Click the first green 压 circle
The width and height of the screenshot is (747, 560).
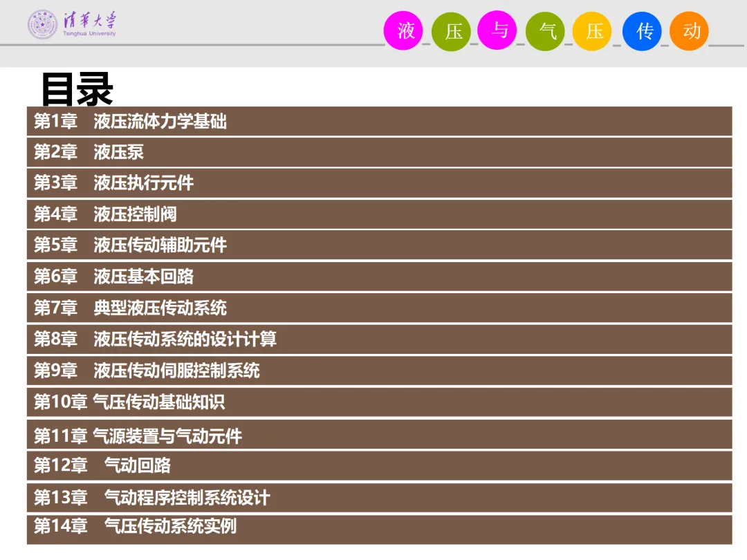pyautogui.click(x=451, y=31)
